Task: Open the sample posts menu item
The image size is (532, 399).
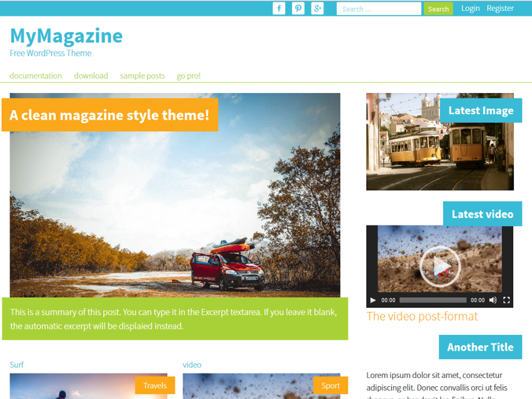Action: point(142,75)
